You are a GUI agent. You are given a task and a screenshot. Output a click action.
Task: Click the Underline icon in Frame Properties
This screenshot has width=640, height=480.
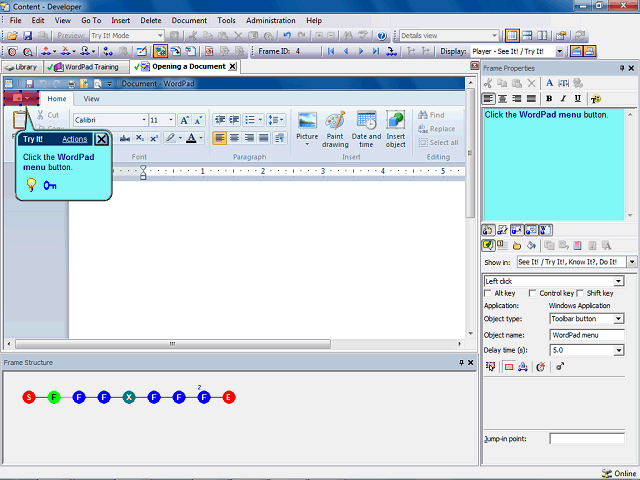pyautogui.click(x=578, y=99)
